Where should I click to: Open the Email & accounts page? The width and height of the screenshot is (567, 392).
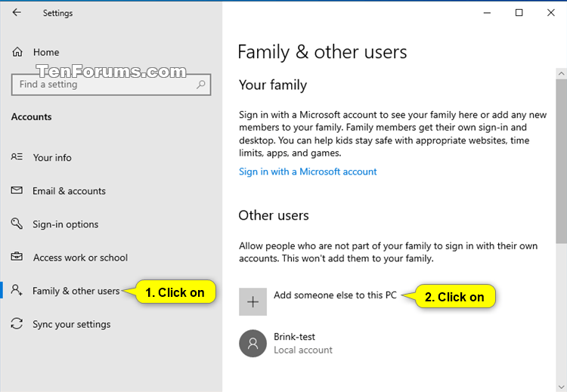(x=69, y=191)
